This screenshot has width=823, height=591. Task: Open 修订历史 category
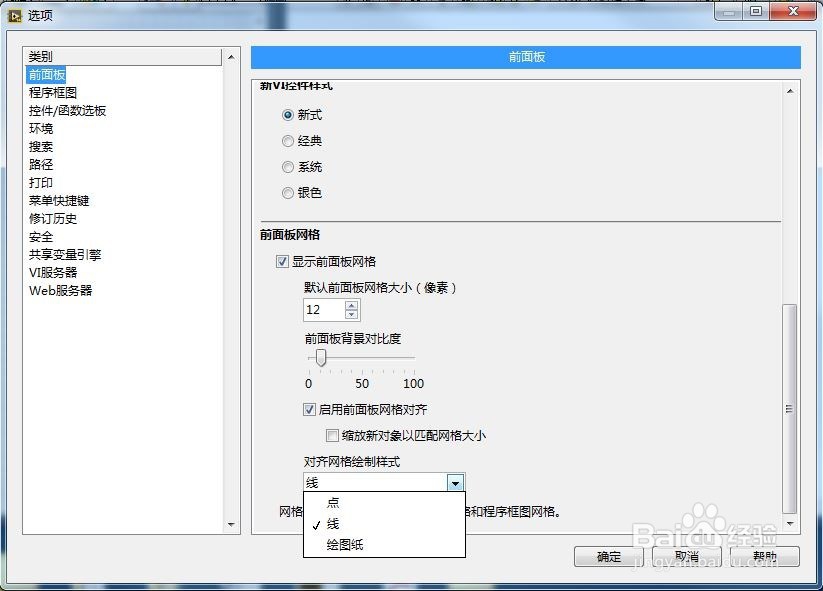[53, 218]
